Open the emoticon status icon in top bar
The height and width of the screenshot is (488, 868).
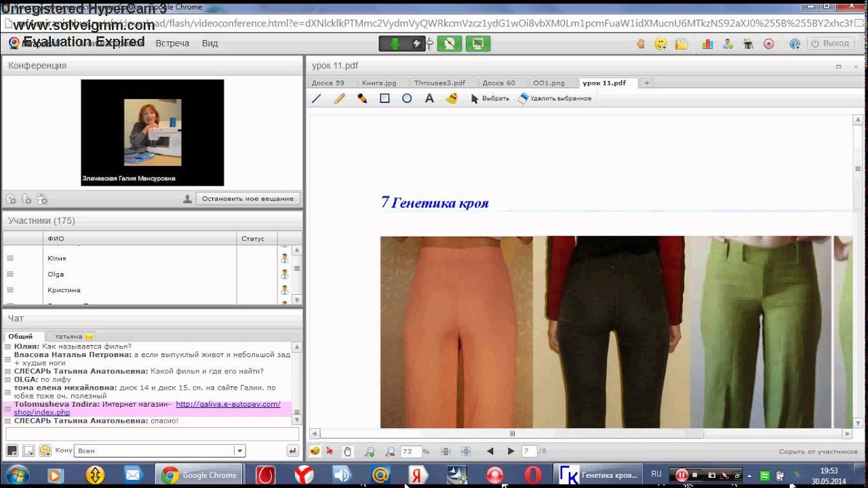point(660,44)
